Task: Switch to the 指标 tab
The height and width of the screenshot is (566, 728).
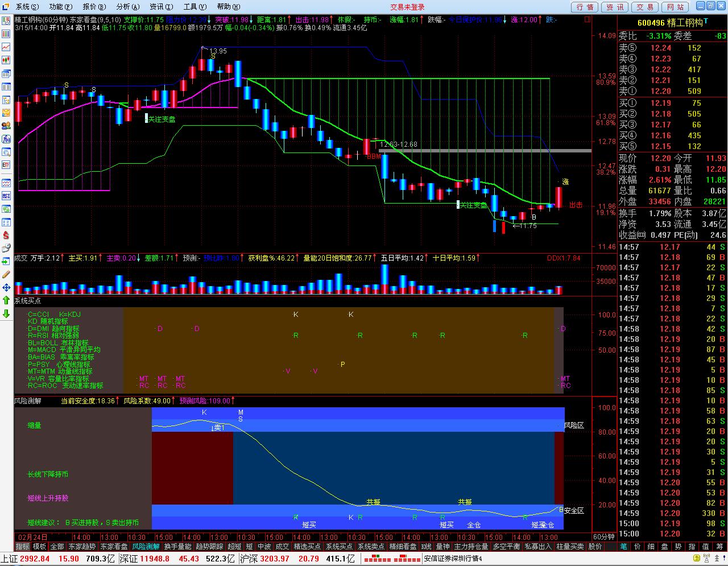Action: 23,547
